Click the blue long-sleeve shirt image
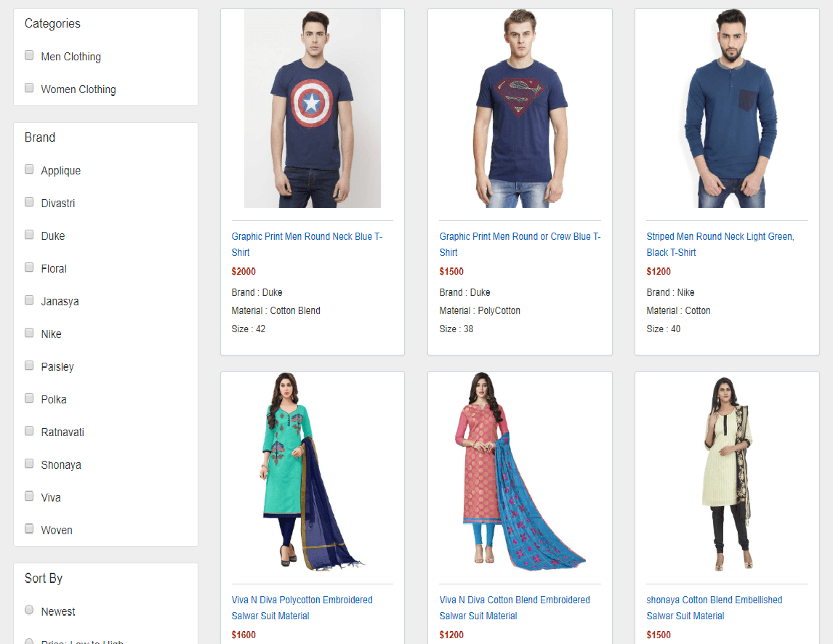This screenshot has height=644, width=833. 727,108
